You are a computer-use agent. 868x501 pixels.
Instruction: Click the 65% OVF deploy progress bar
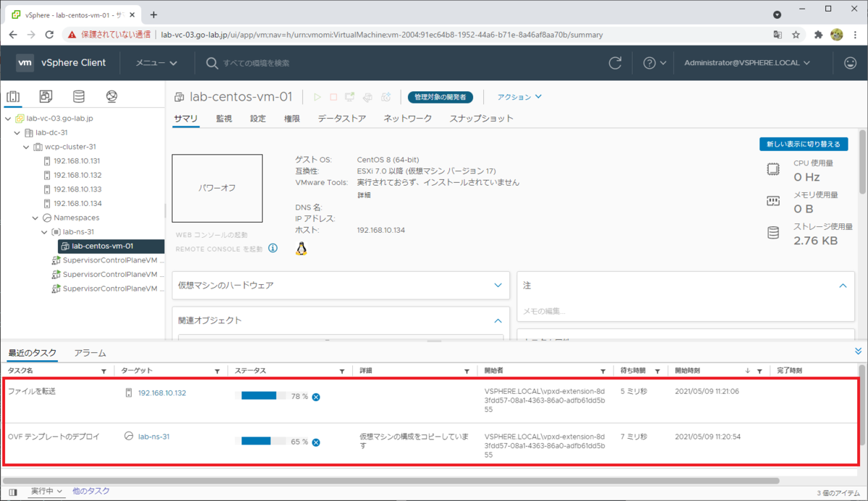pos(264,441)
